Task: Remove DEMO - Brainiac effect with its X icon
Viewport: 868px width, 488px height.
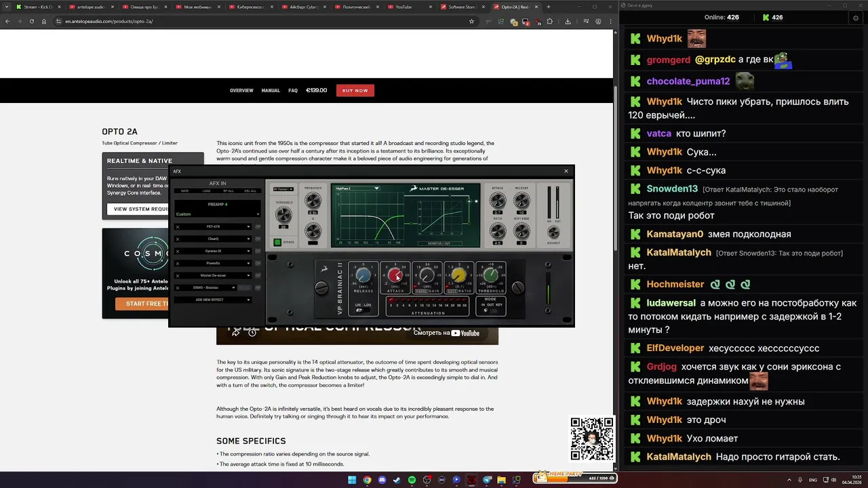Action: coord(178,288)
